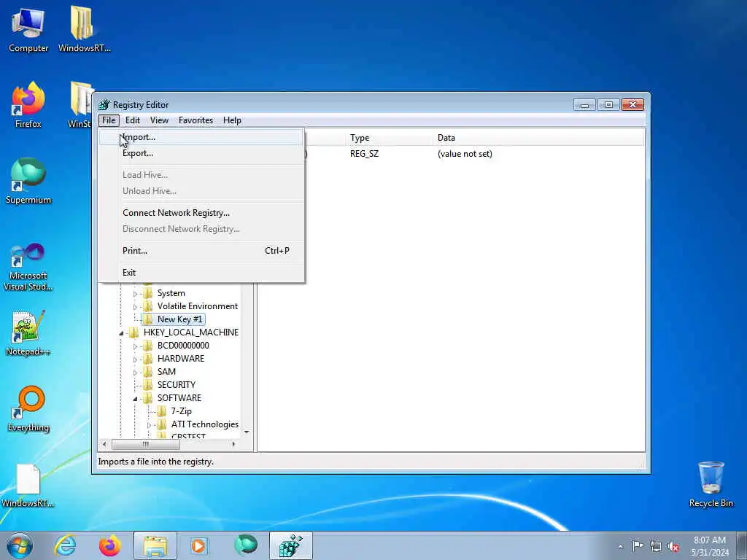Launch Firefox from the desktop shortcut
Screen dimensions: 747x560
[28, 105]
